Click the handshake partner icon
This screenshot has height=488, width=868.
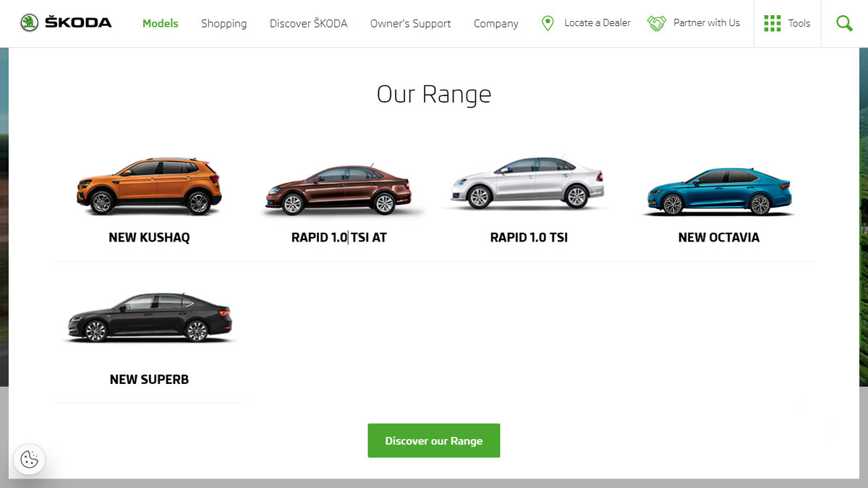[x=656, y=23]
